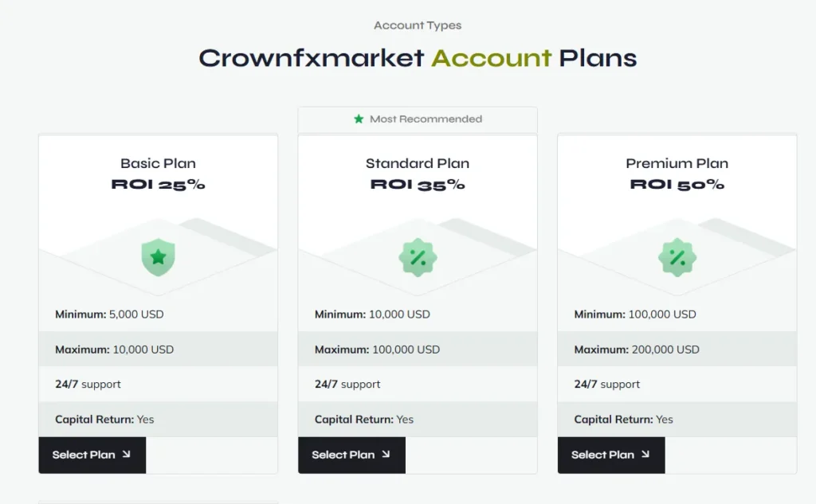Click the Maximum 100,000 USD row on Standard Plan
Viewport: 816px width, 504px height.
point(418,349)
